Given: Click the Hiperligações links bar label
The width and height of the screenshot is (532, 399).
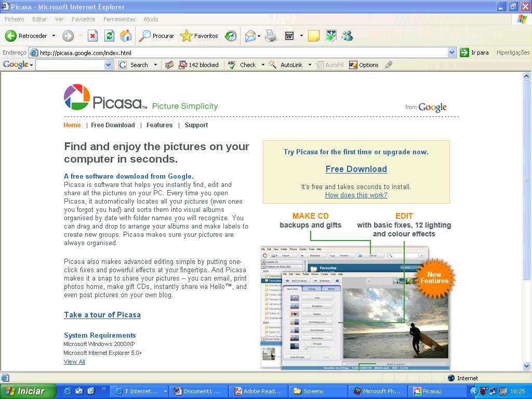Looking at the screenshot, I should click(513, 52).
